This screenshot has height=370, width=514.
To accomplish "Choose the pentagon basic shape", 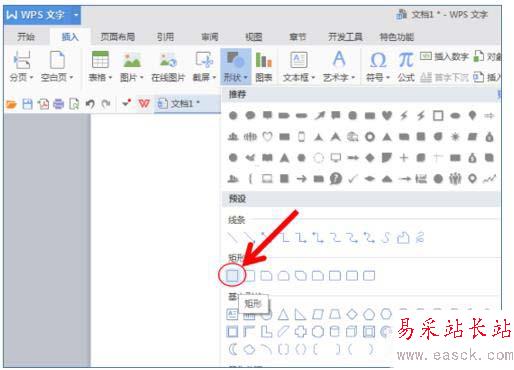I will click(369, 314).
